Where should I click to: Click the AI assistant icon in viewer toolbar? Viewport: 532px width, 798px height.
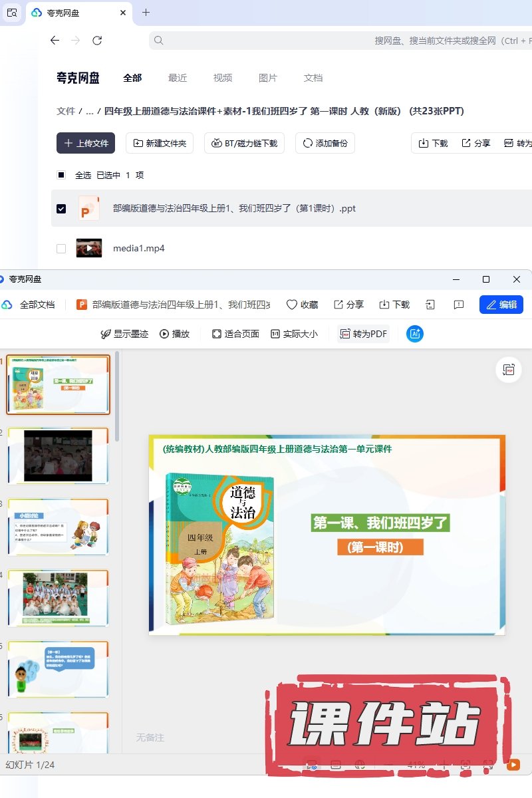(415, 334)
